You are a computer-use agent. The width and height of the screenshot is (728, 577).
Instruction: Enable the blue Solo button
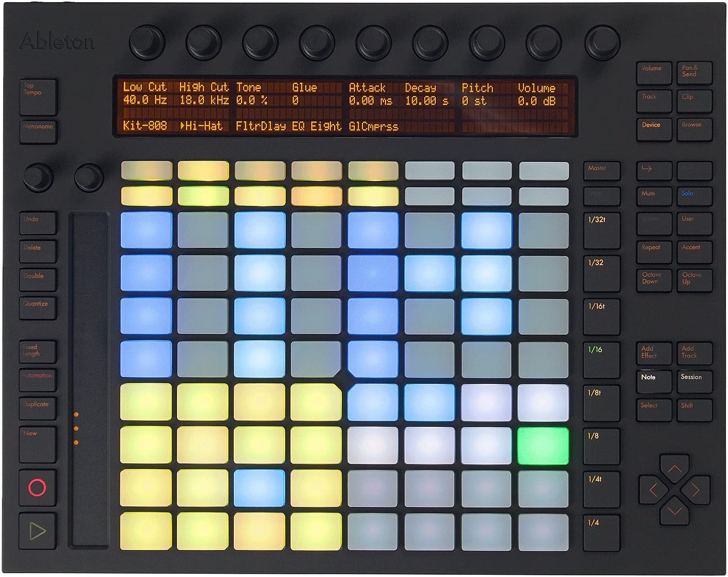(694, 197)
